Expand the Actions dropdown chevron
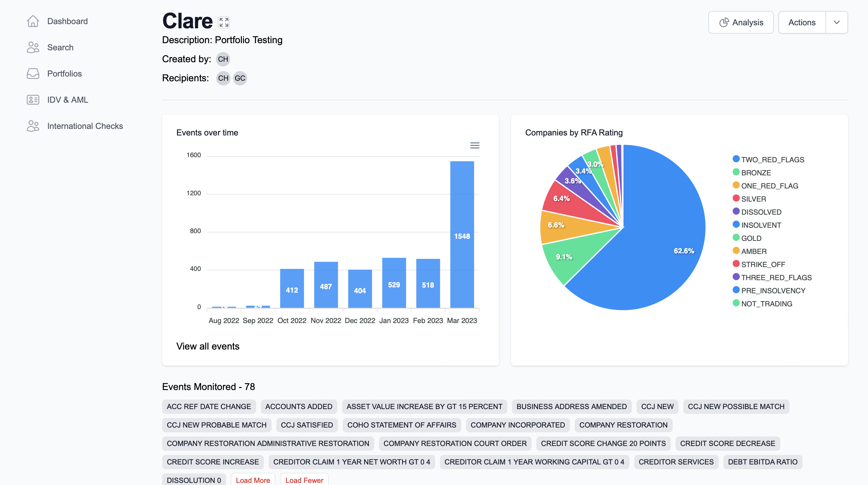The height and width of the screenshot is (485, 868). (836, 22)
